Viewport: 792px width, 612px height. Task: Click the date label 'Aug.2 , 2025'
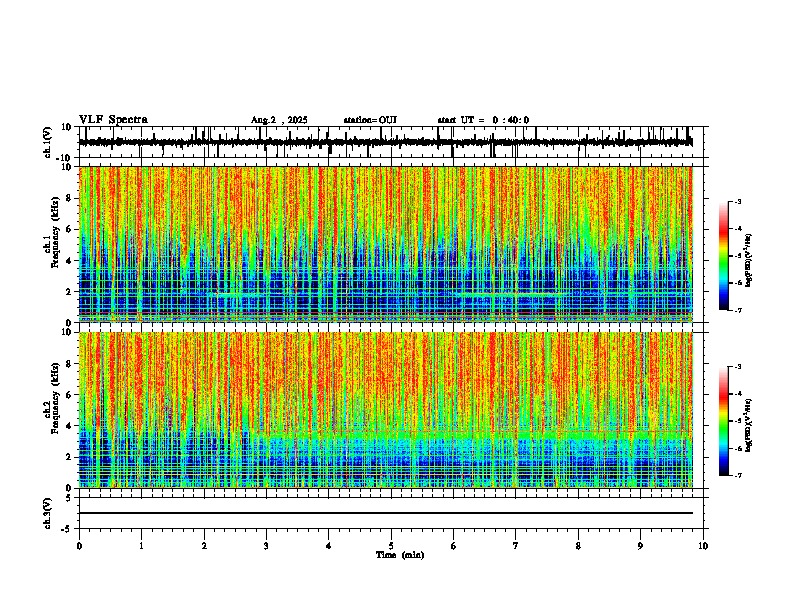[x=279, y=120]
